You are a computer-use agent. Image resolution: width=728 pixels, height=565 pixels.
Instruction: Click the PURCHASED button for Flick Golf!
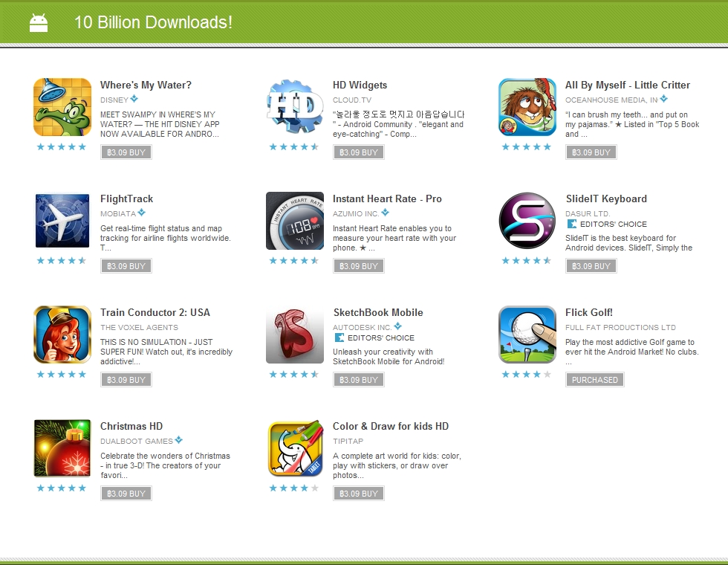[595, 380]
